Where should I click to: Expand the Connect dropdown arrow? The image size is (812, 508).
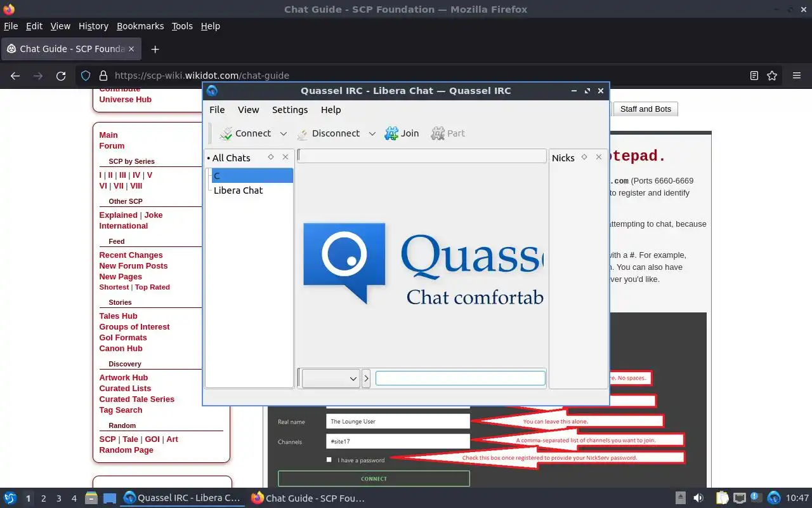coord(284,134)
